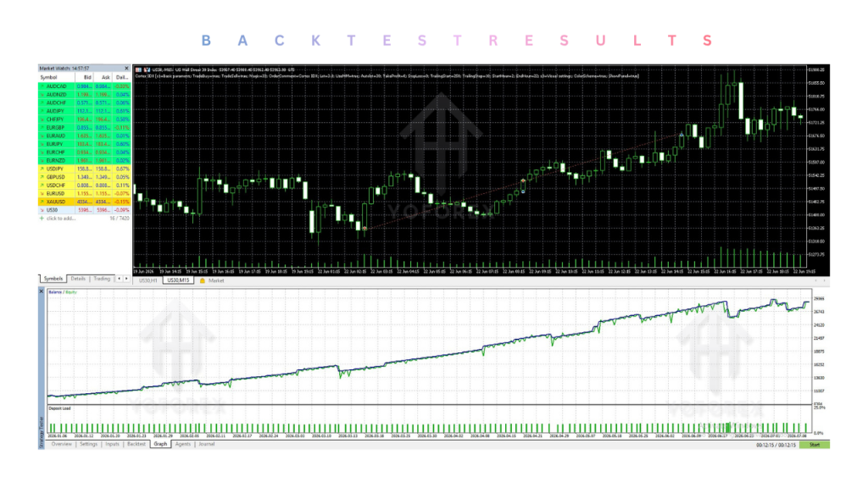
Task: Select the AUDCAD row
Action: coord(84,86)
